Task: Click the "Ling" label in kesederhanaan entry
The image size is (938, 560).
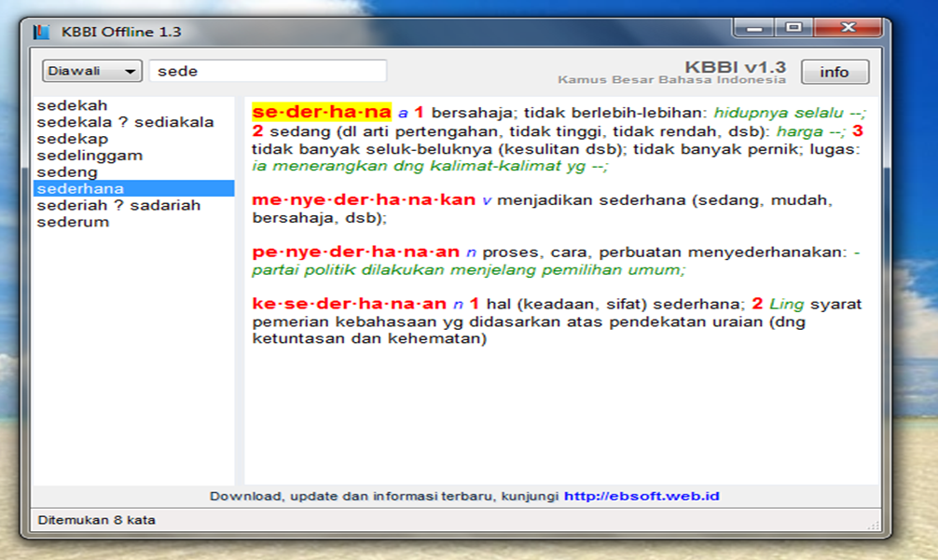Action: pos(786,304)
